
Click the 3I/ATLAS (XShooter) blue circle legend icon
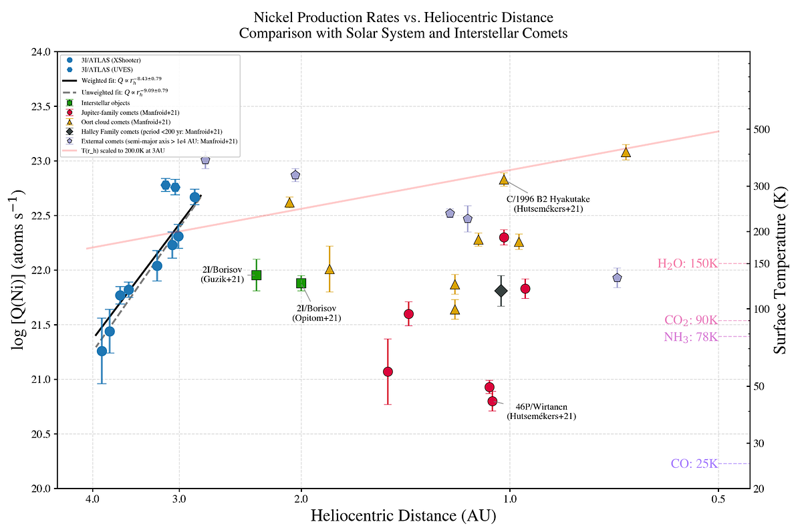(x=70, y=59)
